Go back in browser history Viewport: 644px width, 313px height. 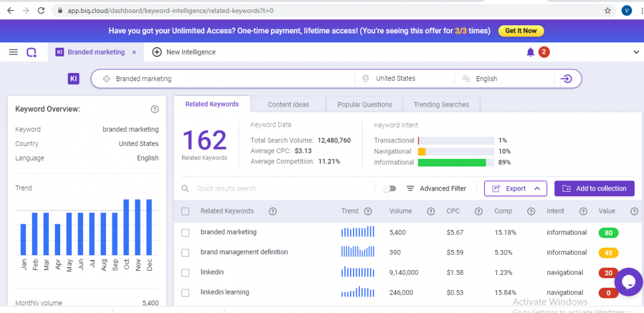click(10, 11)
